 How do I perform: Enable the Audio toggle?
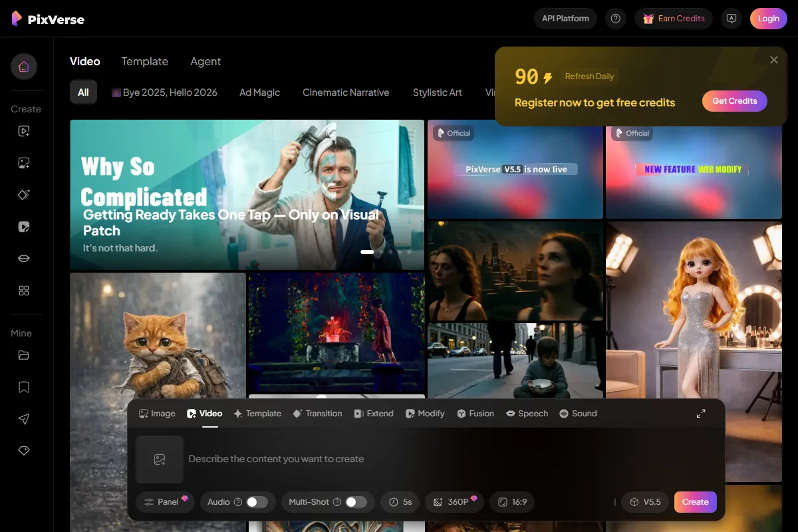coord(257,502)
